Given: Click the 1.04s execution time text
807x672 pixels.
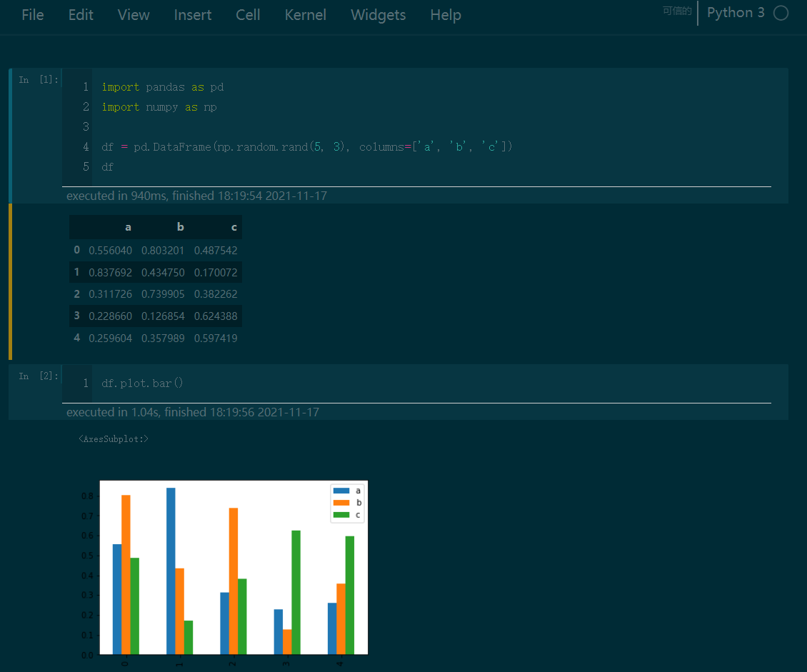Looking at the screenshot, I should click(x=193, y=412).
